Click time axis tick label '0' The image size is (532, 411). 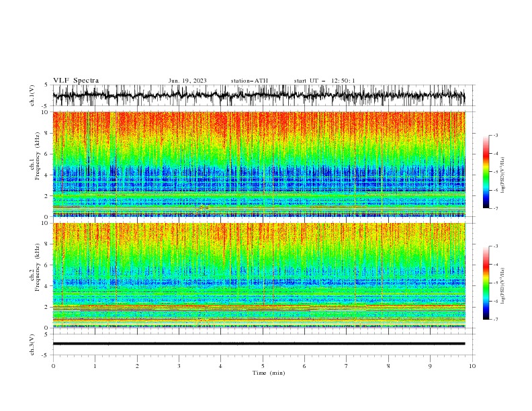point(53,366)
